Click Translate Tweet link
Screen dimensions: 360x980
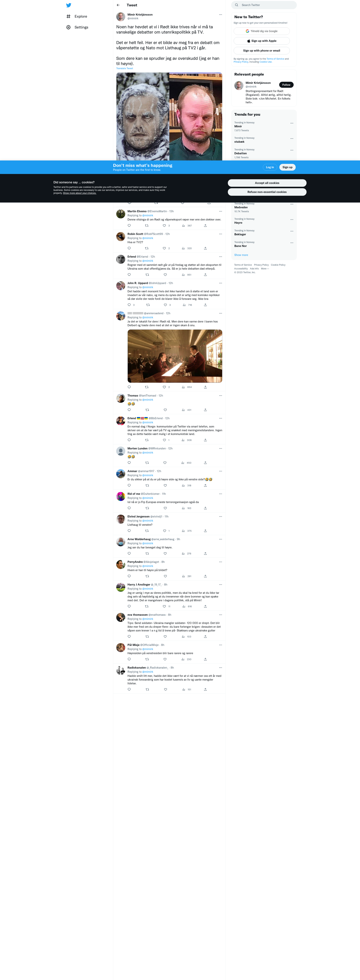click(x=125, y=68)
